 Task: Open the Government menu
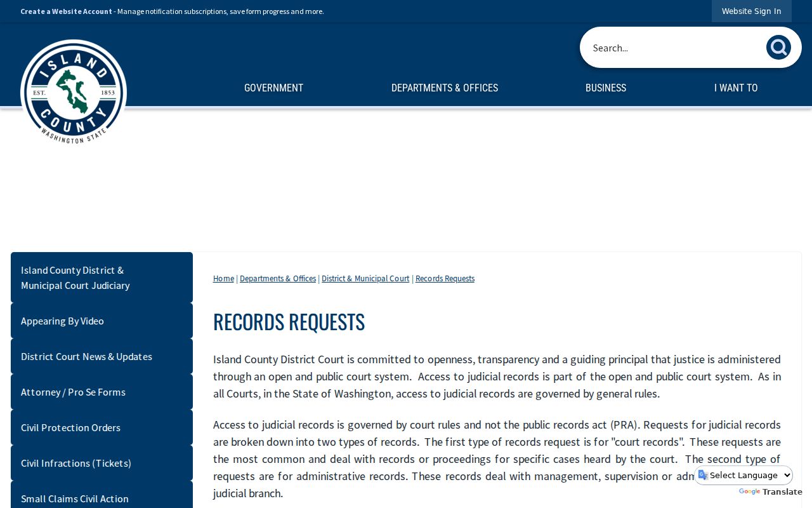pos(273,88)
